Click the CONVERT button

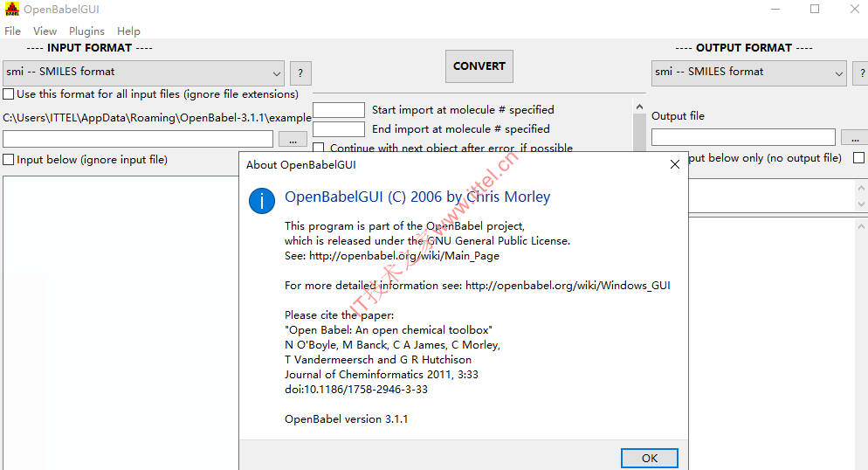point(479,66)
